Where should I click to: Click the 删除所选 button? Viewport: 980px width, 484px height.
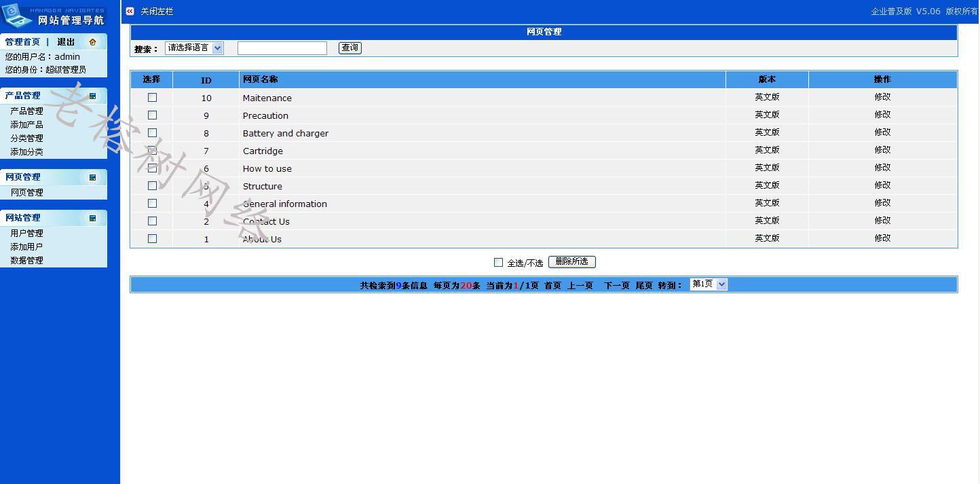click(x=571, y=262)
